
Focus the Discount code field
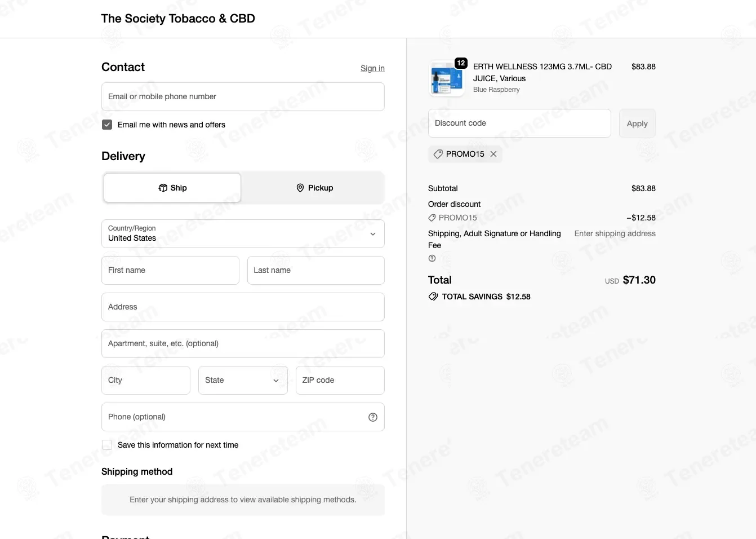coord(519,123)
